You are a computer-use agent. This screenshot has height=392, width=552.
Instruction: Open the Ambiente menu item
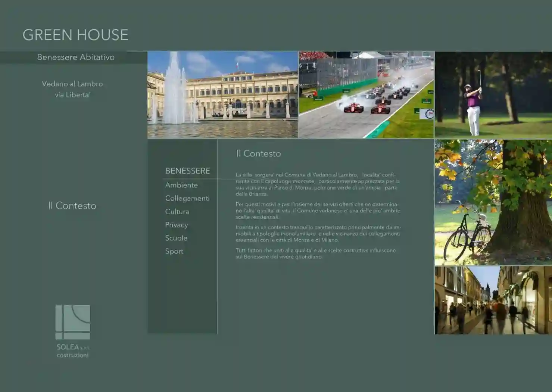[x=181, y=185]
